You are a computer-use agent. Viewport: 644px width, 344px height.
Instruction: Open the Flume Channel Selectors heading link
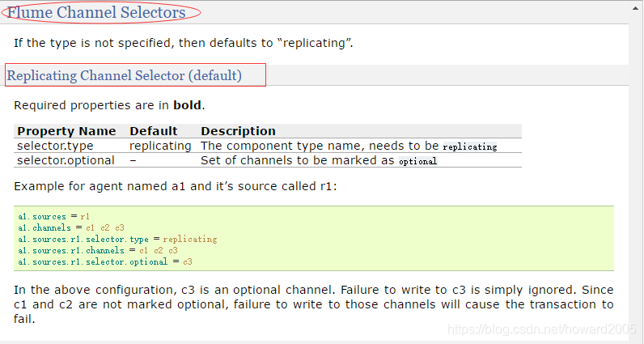[x=96, y=12]
